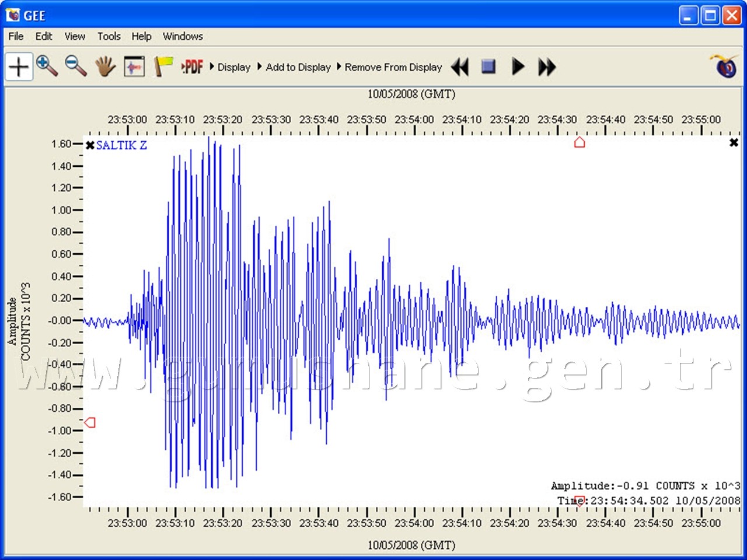This screenshot has height=560, width=747.
Task: Open the Windows menu
Action: (x=183, y=36)
